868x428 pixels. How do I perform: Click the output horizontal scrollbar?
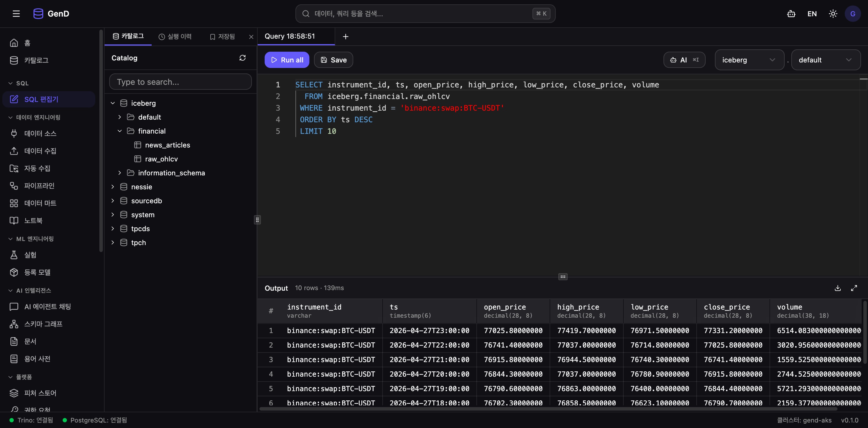coord(548,409)
